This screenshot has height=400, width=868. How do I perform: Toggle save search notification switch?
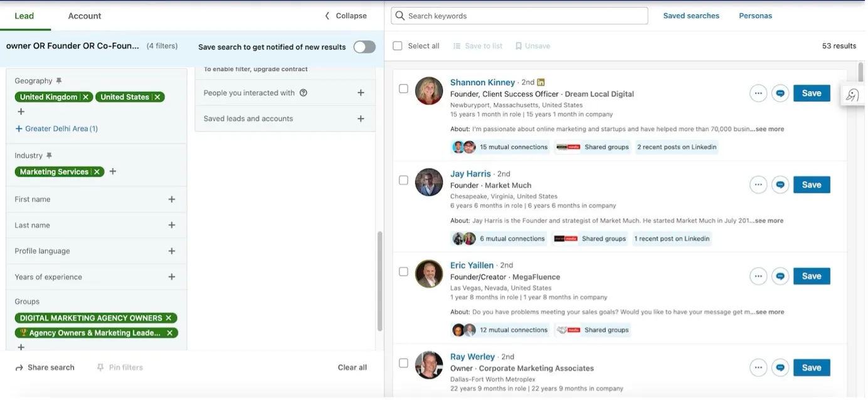[x=364, y=47]
